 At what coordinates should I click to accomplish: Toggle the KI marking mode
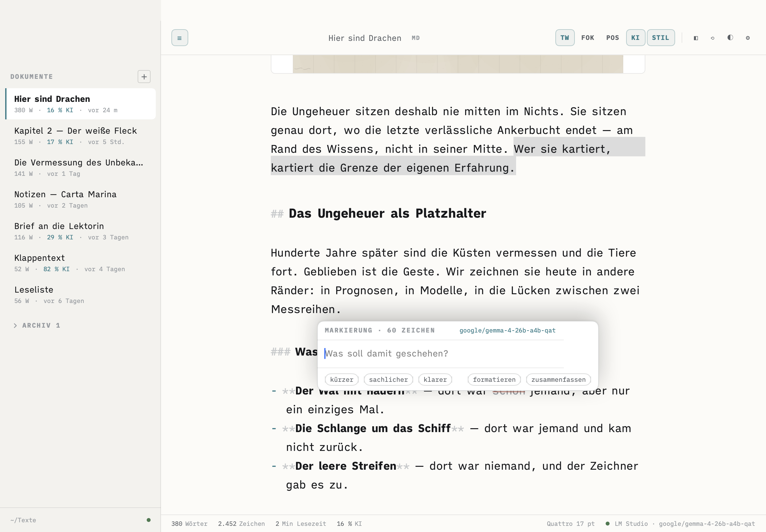(x=635, y=38)
